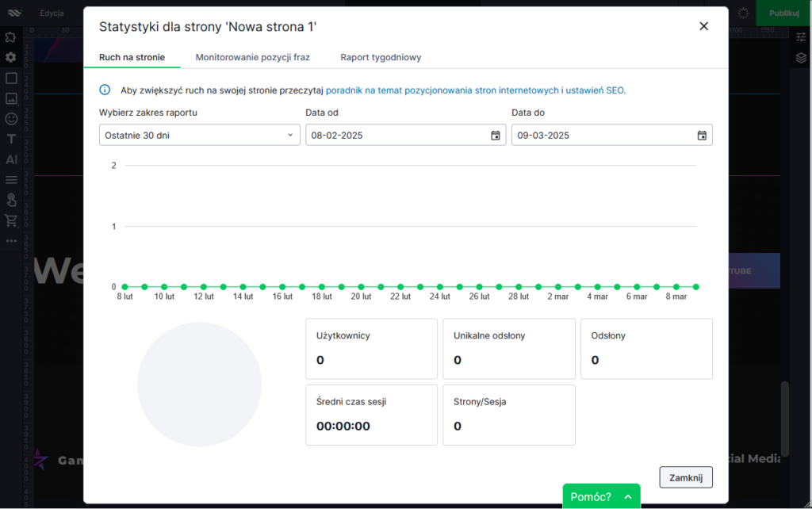Select the touch interaction tool in sidebar

(11, 200)
